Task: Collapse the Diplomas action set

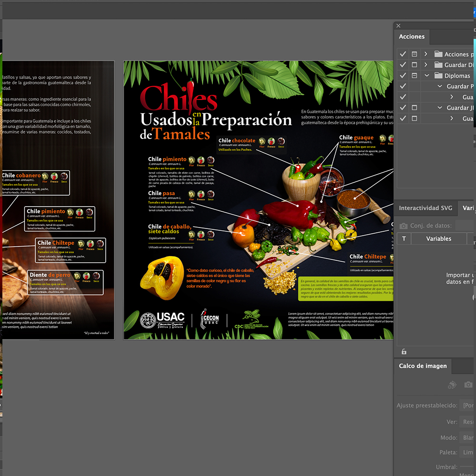Action: (426, 76)
